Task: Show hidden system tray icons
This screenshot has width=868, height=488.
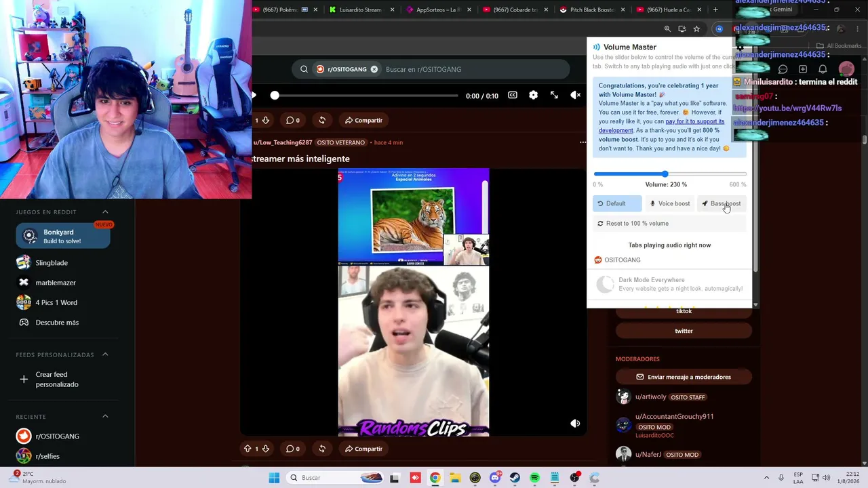Action: coord(766,478)
